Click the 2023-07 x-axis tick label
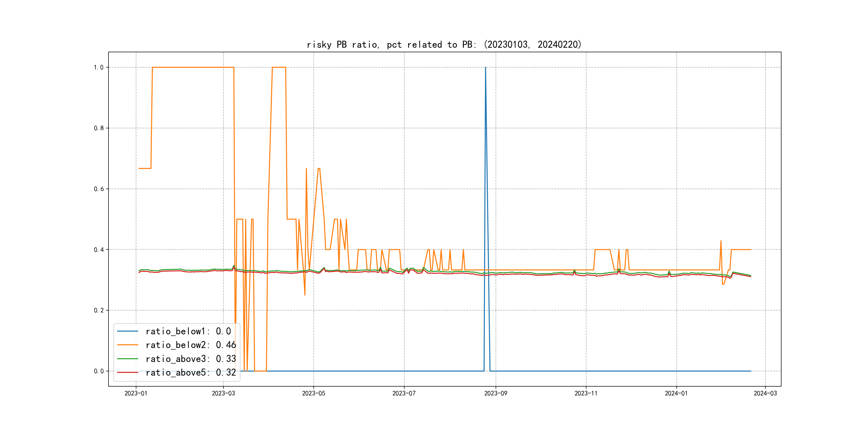 point(404,393)
